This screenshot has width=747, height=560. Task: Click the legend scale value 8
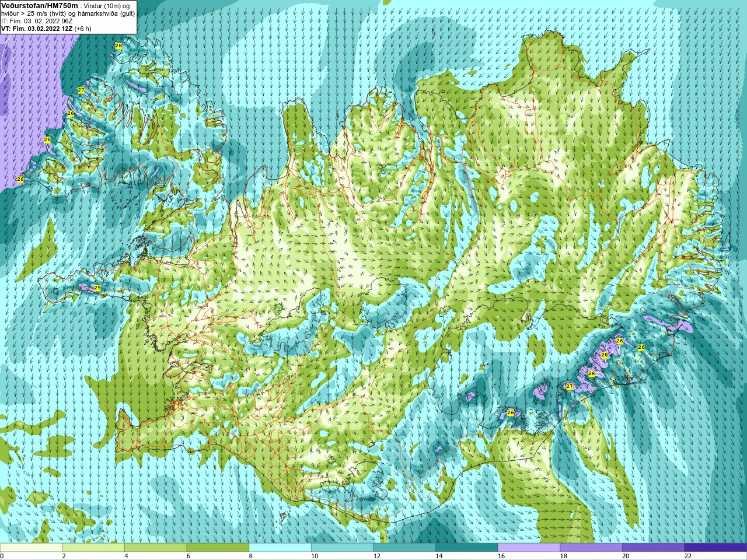(251, 556)
